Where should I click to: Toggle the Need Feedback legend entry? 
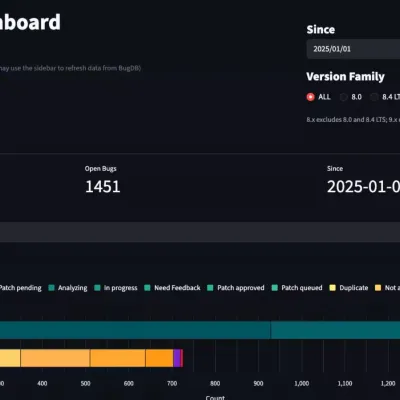[x=172, y=288]
